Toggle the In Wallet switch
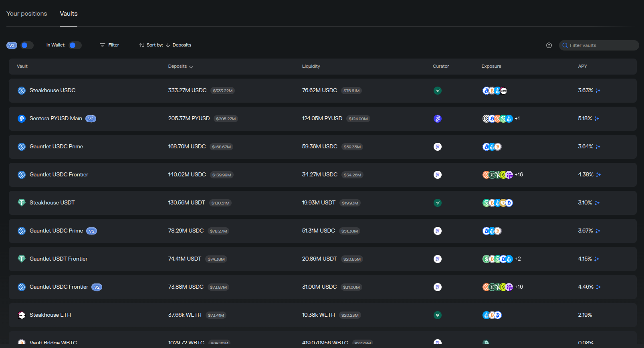This screenshot has width=644, height=348. point(75,45)
